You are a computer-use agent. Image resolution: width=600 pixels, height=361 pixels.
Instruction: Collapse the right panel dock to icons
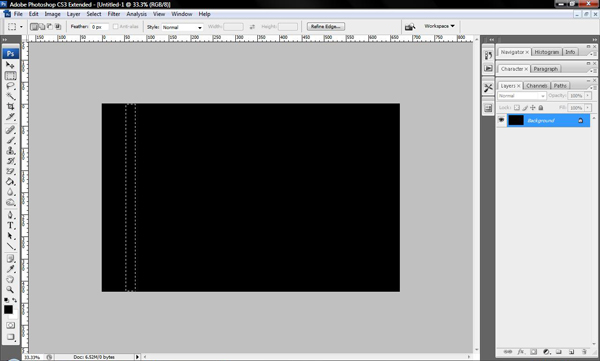point(594,39)
